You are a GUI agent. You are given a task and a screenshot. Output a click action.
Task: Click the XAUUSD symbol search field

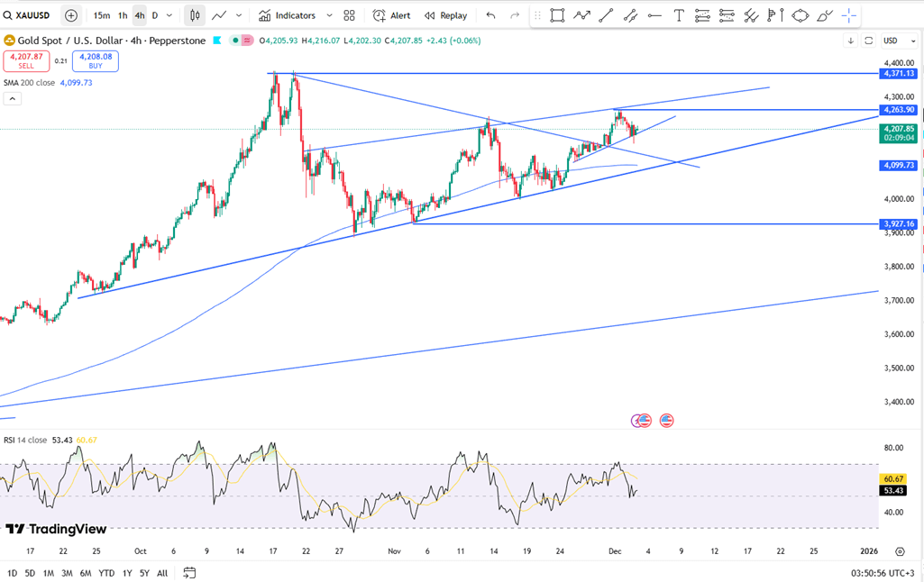(x=31, y=15)
